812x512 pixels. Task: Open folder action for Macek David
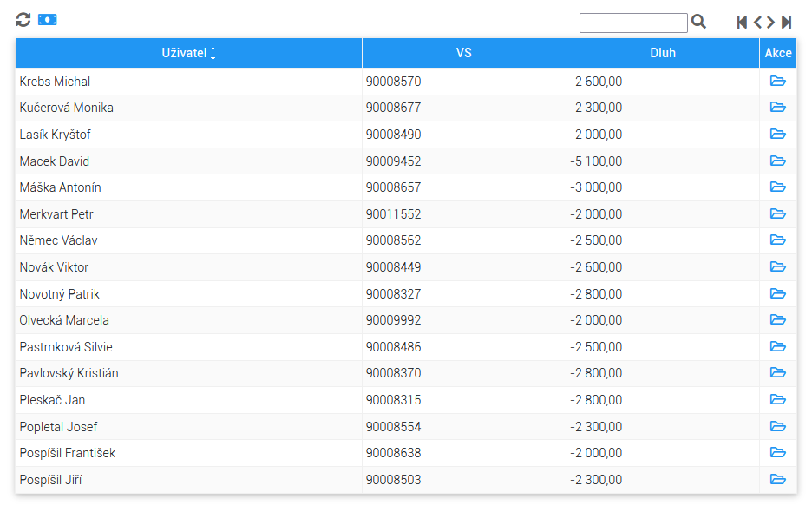point(778,161)
